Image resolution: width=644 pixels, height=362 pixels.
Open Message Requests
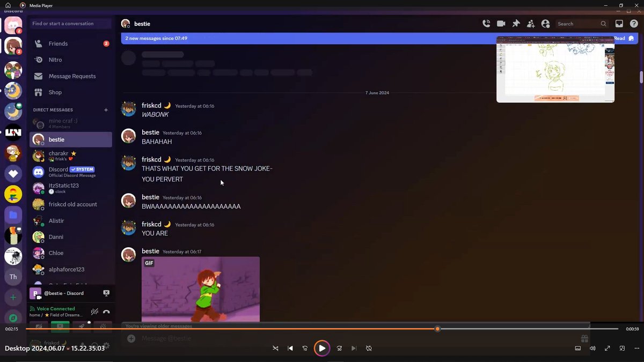pos(70,76)
